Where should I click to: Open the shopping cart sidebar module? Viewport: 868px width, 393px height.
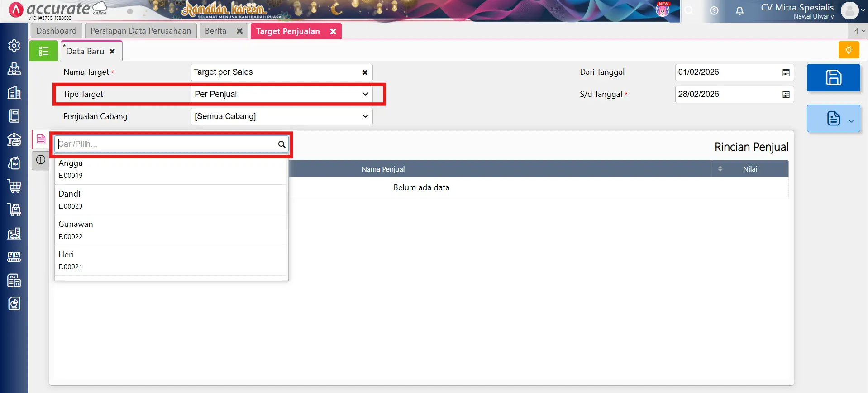click(14, 186)
